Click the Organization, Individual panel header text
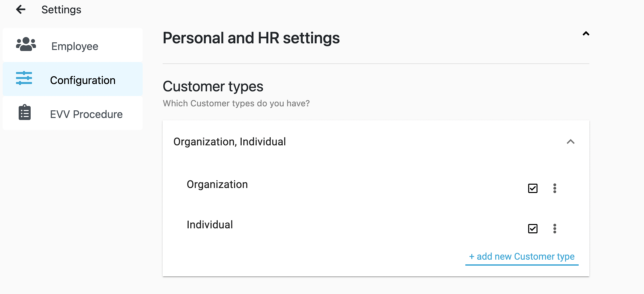Image resolution: width=644 pixels, height=294 pixels. point(229,142)
